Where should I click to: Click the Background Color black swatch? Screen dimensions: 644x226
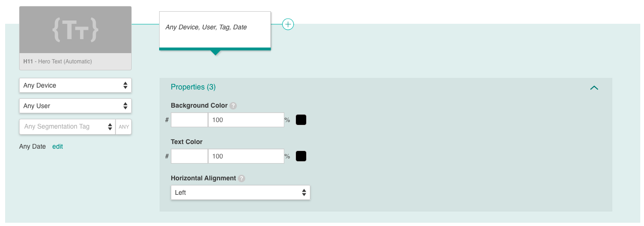pyautogui.click(x=301, y=120)
